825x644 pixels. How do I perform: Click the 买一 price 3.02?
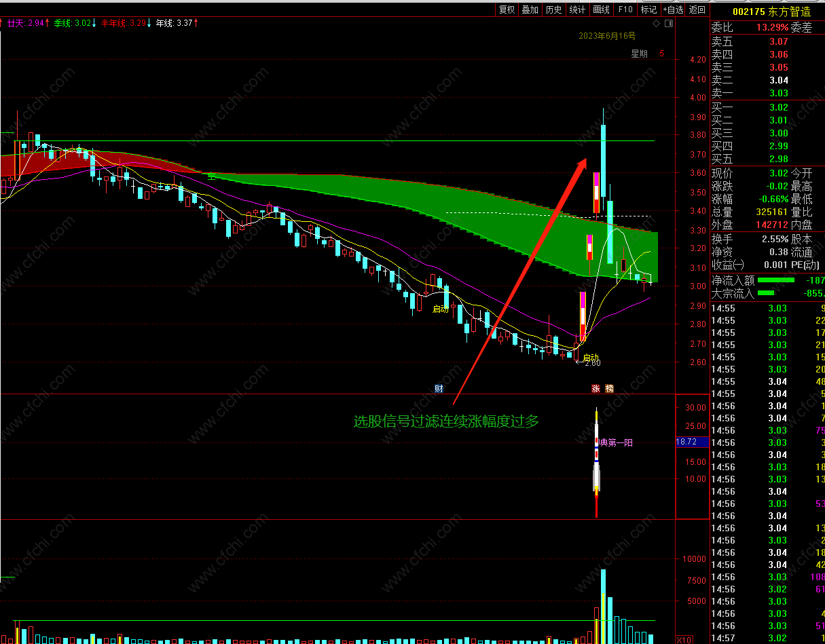coord(778,107)
